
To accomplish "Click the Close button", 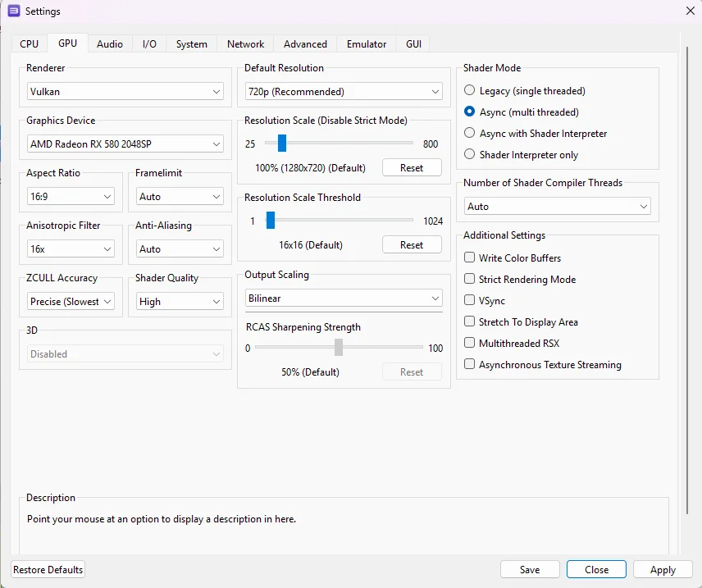I will coord(596,570).
